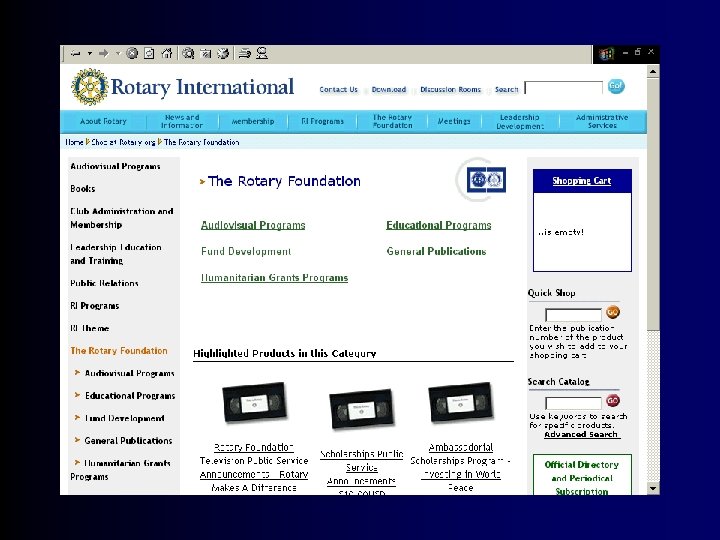Open the Forward history dropdown arrow
The width and height of the screenshot is (720, 540).
tap(118, 54)
